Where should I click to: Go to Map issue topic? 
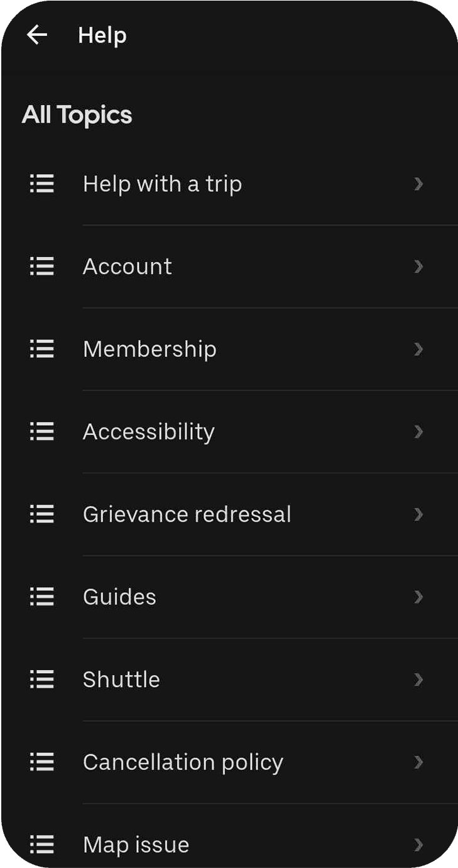coord(136,844)
